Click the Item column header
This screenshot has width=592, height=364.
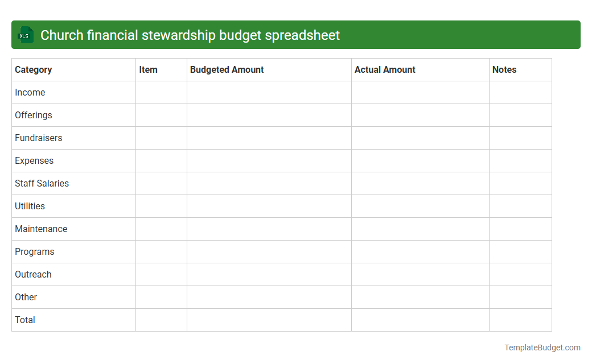(149, 69)
